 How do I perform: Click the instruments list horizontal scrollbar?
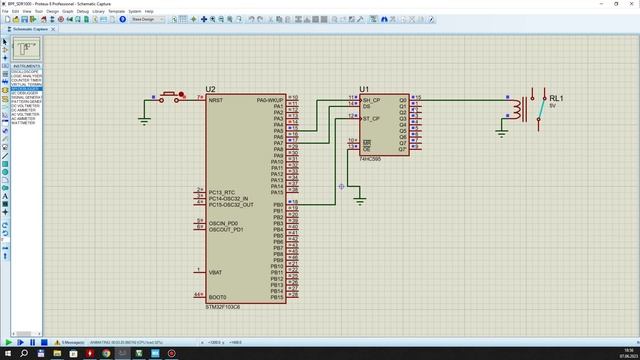click(x=26, y=333)
